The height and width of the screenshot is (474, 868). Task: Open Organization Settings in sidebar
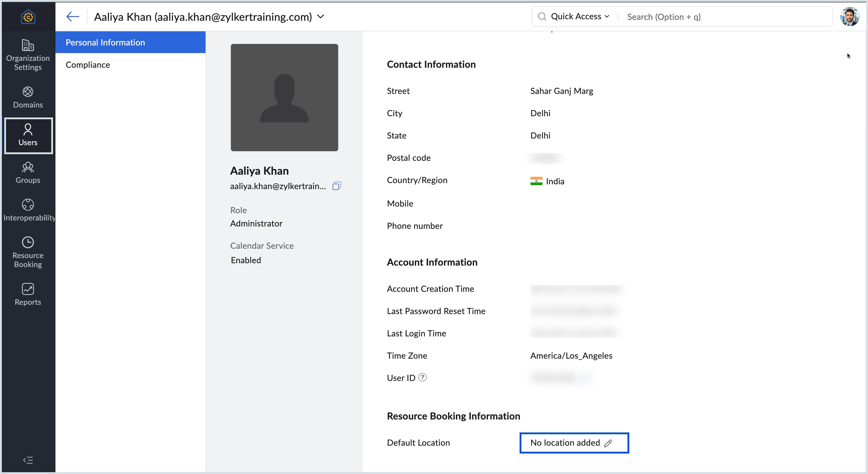[x=28, y=55]
